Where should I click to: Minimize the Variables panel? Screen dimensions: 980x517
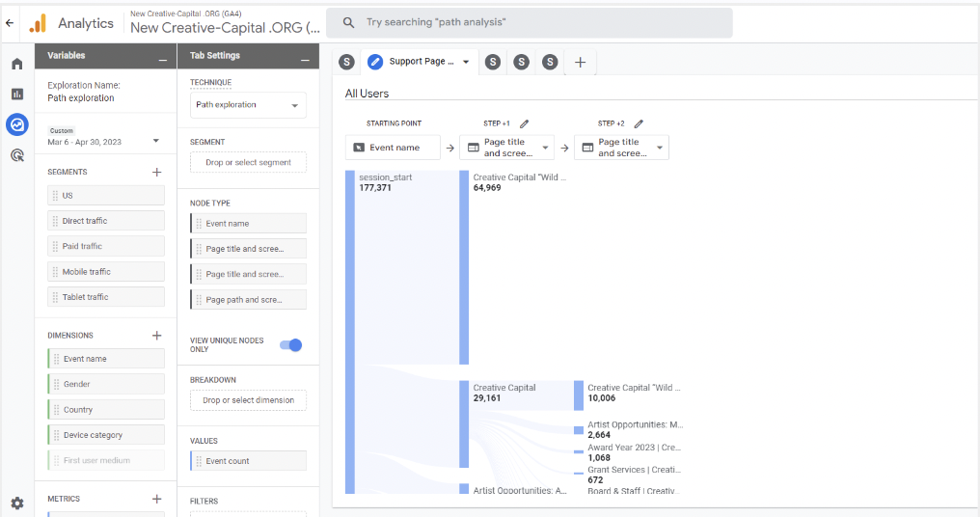click(x=163, y=60)
